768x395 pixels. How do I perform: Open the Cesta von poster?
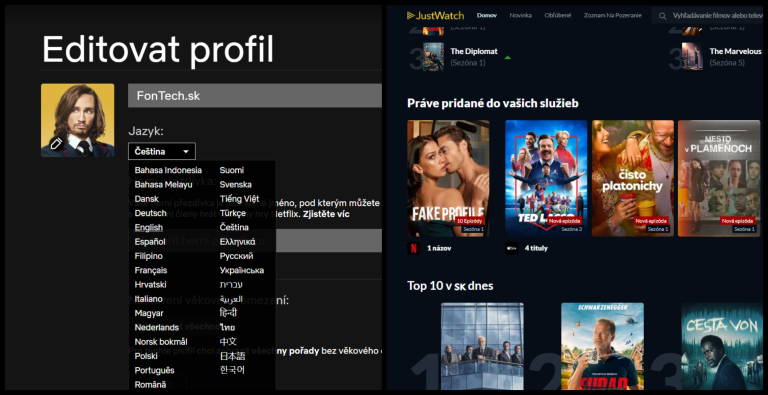(722, 346)
